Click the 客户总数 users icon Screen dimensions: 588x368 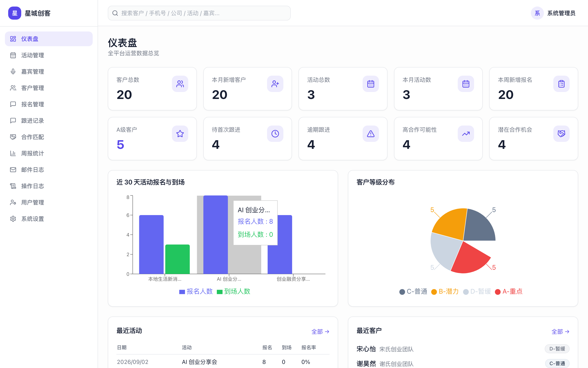180,84
